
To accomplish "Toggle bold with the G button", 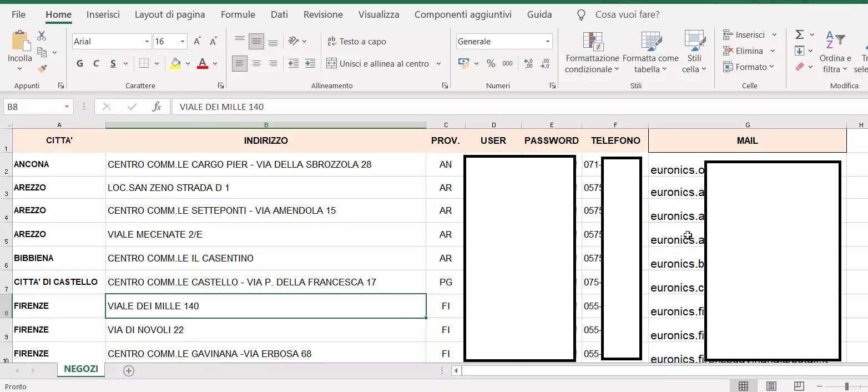I will (79, 63).
